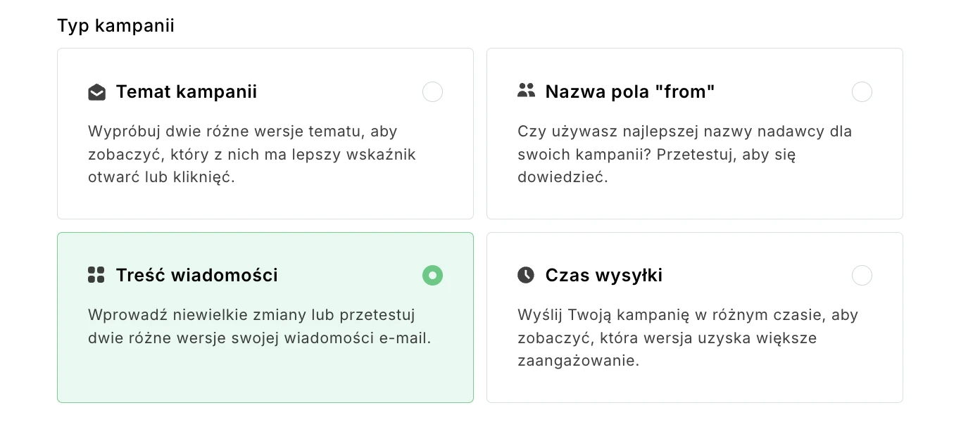Enable the Czas wysyłki radio option
This screenshot has width=980, height=429.
[x=862, y=275]
